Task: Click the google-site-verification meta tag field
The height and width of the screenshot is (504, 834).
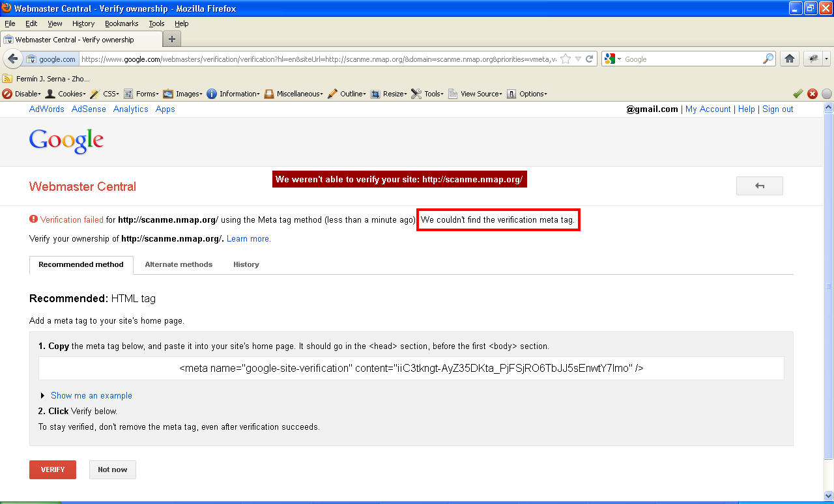Action: coord(411,368)
